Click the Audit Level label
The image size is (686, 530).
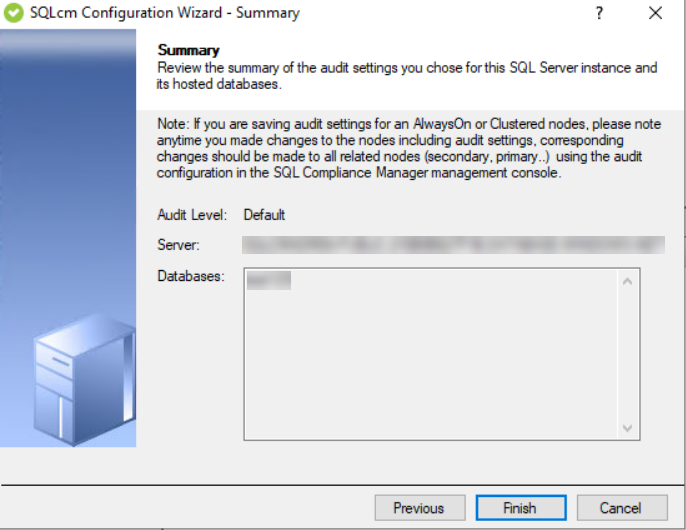tap(193, 215)
